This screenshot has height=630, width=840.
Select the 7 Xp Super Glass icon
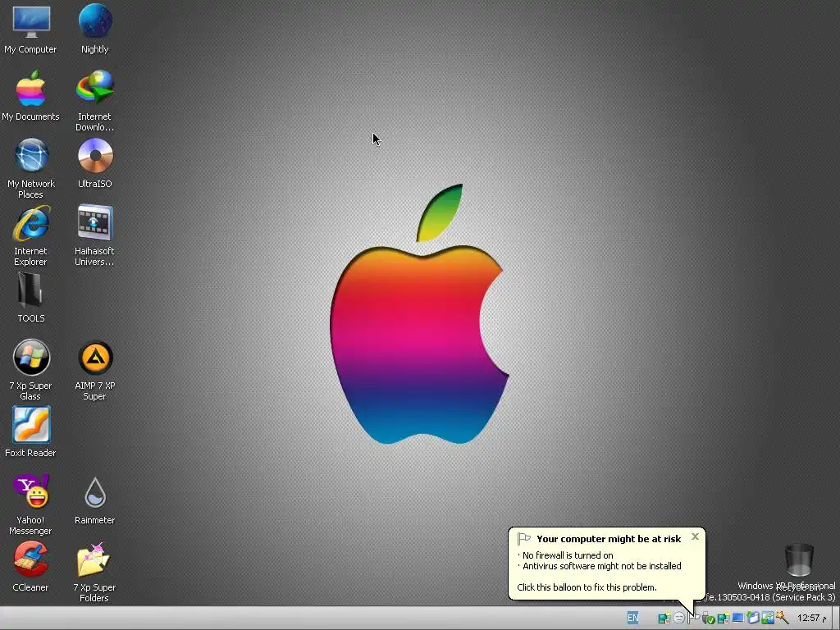(30, 370)
